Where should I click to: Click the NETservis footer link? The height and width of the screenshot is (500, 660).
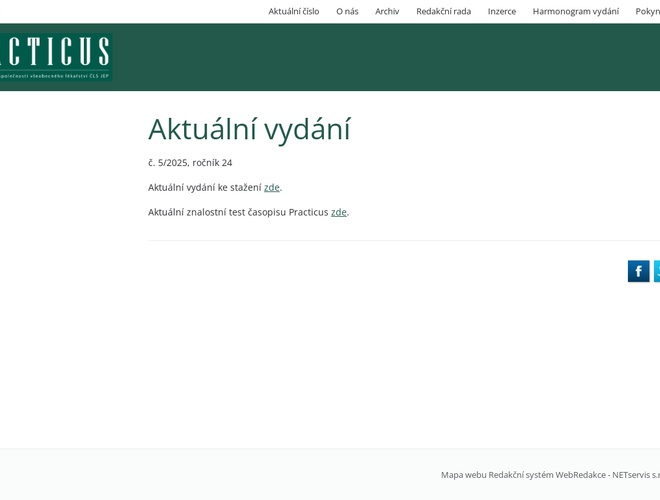(x=635, y=475)
